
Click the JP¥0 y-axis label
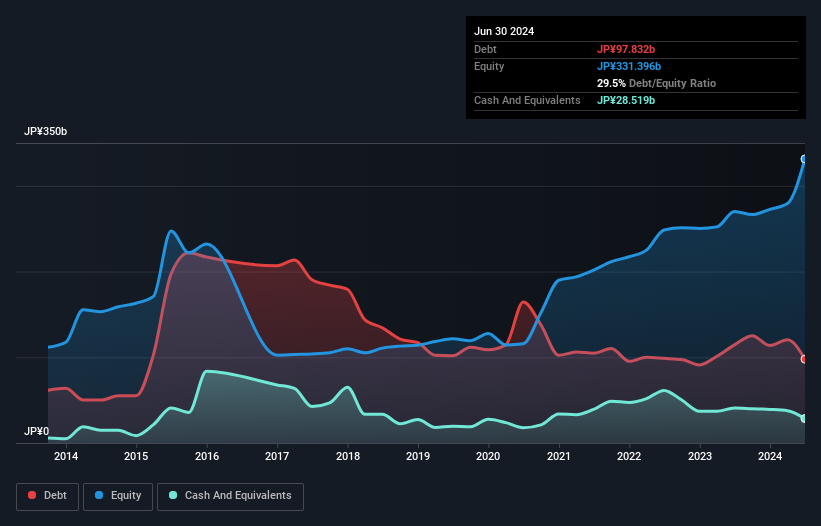click(x=36, y=431)
